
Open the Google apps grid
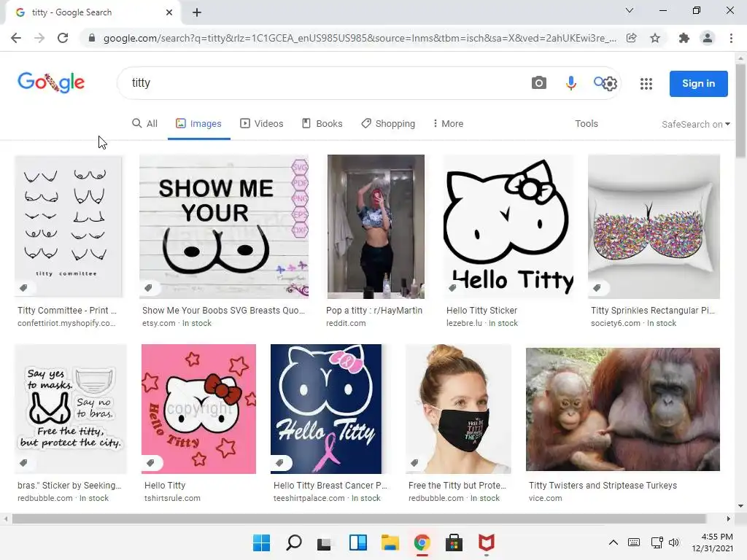coord(646,84)
